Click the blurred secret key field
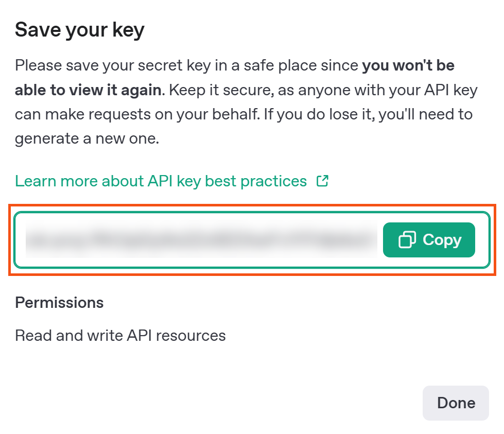This screenshot has height=434, width=504. [201, 240]
